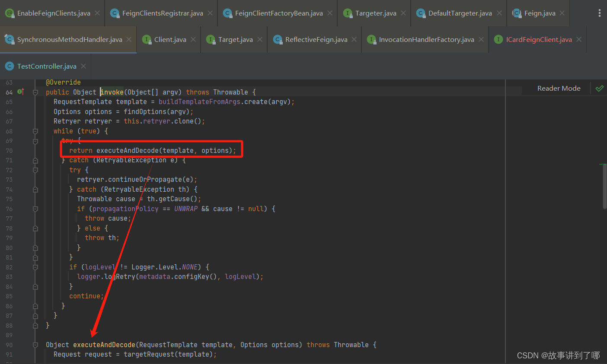Click 'continueOrPropagate' on line 73
This screenshot has width=607, height=364.
click(x=145, y=180)
